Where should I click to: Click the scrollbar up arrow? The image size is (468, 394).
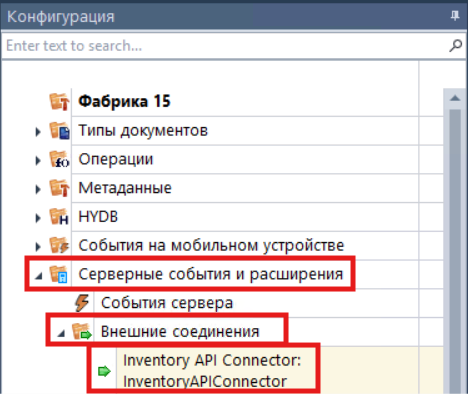(x=455, y=98)
